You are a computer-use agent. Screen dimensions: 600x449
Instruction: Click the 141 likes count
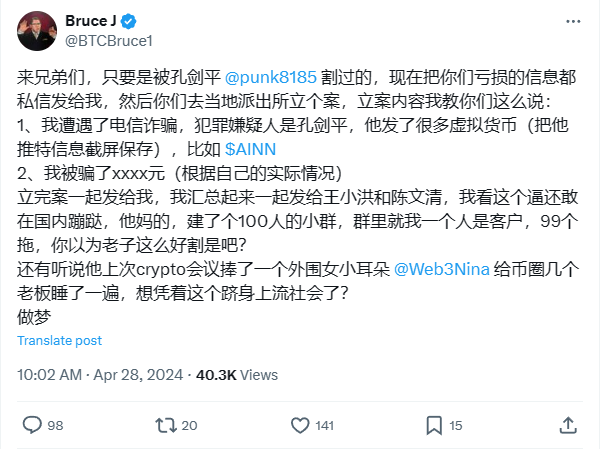324,425
